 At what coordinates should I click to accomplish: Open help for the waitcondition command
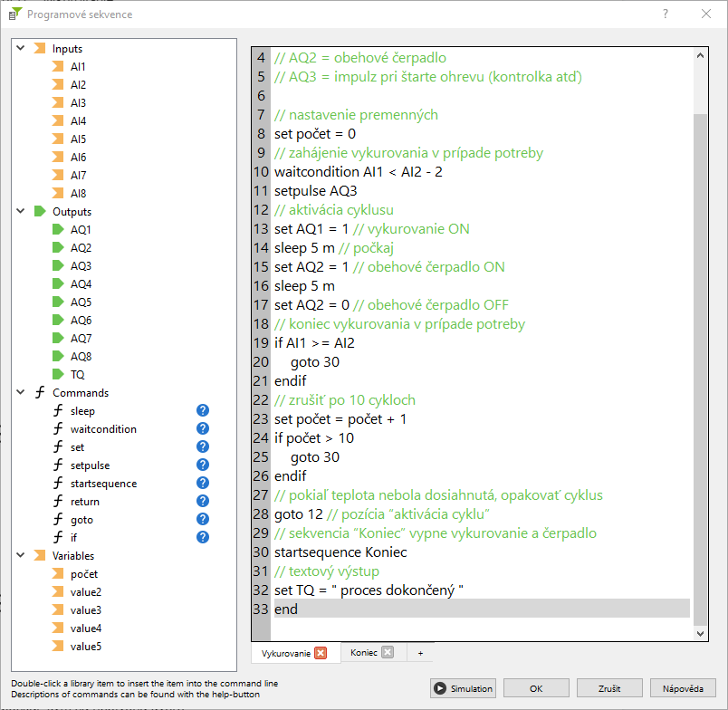(203, 429)
